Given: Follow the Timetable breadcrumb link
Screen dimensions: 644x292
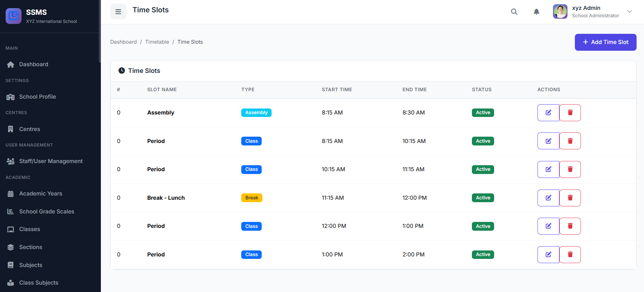Looking at the screenshot, I should [157, 42].
